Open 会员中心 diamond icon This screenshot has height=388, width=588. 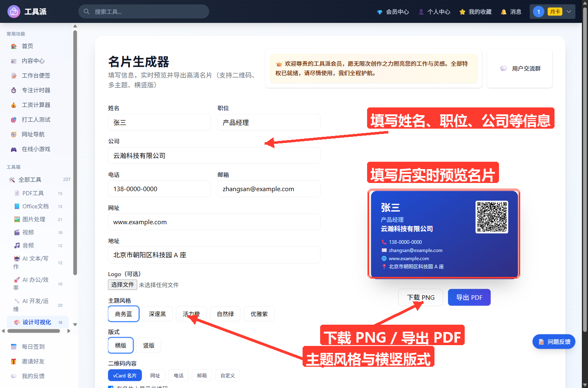click(x=380, y=12)
